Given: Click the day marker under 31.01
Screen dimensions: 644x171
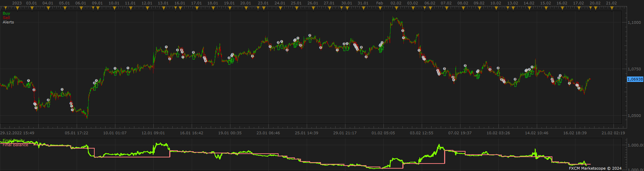Looking at the screenshot, I should (363, 8).
